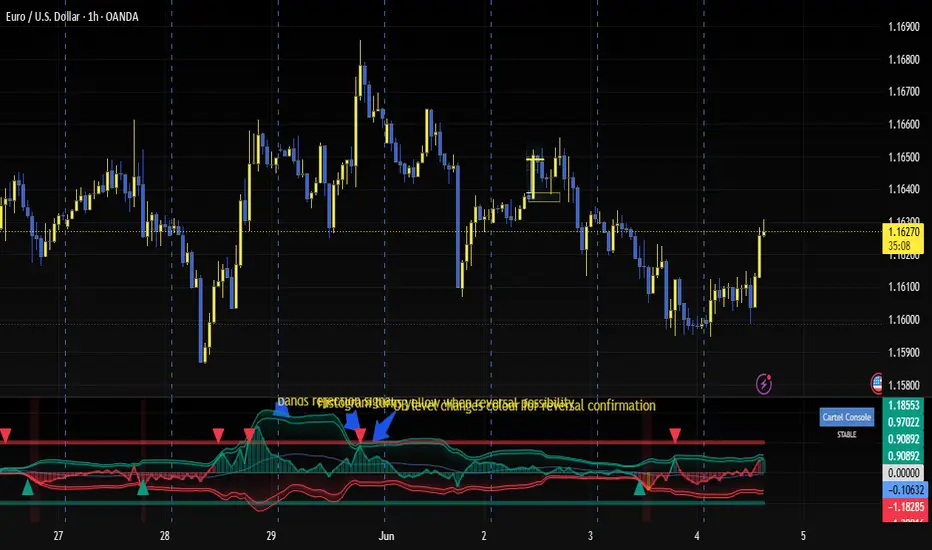Click the red down-triangle signal nearest the 4 date
Viewport: 932px width, 550px height.
[675, 435]
